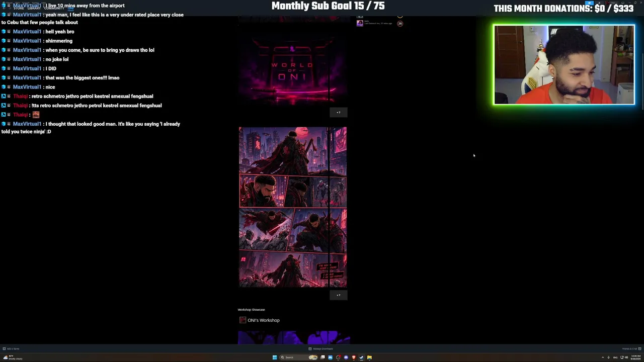Screen dimensions: 644x362
Task: Open the Windows Start menu
Action: [x=275, y=357]
